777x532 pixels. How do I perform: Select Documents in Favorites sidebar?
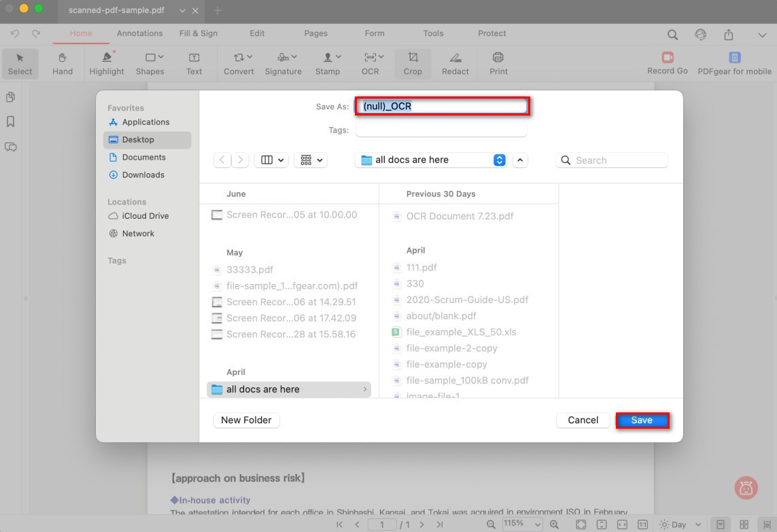pyautogui.click(x=143, y=157)
